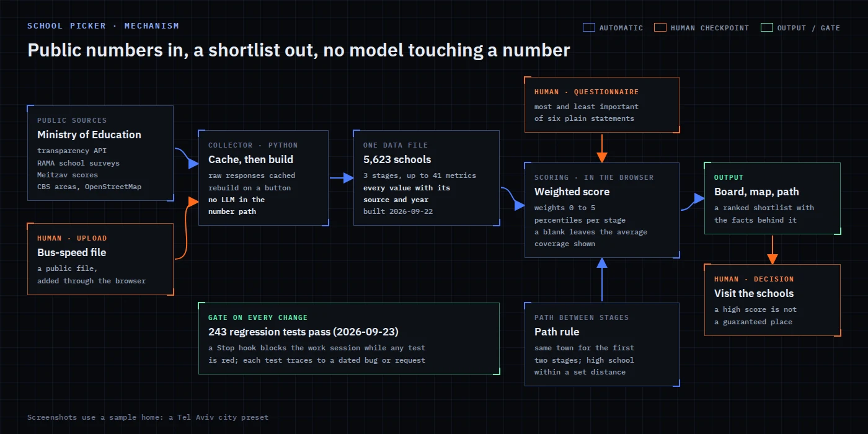868x434 pixels.
Task: Select the Visit the schools decision box
Action: pos(773,300)
